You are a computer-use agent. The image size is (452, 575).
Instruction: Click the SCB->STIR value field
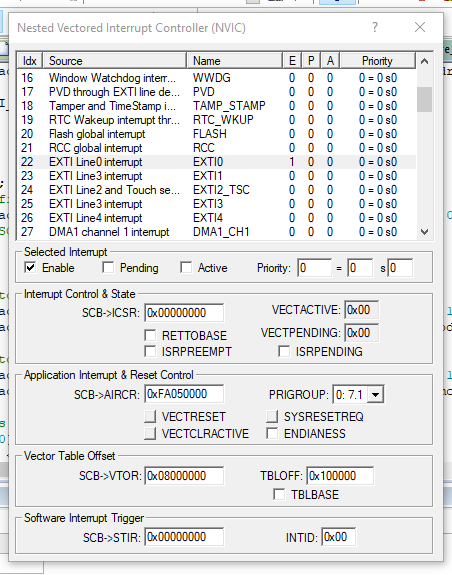coord(184,537)
